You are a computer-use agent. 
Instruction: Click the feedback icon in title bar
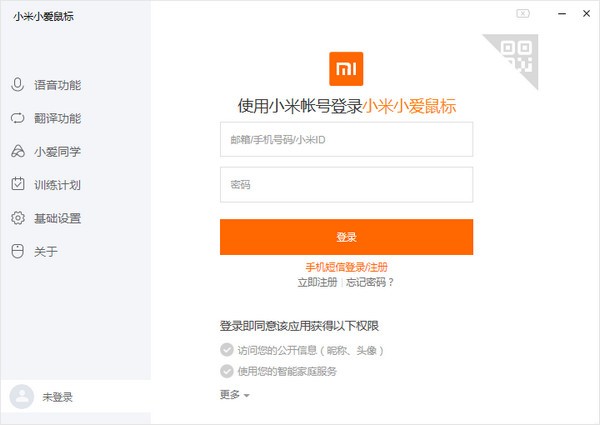tap(523, 14)
